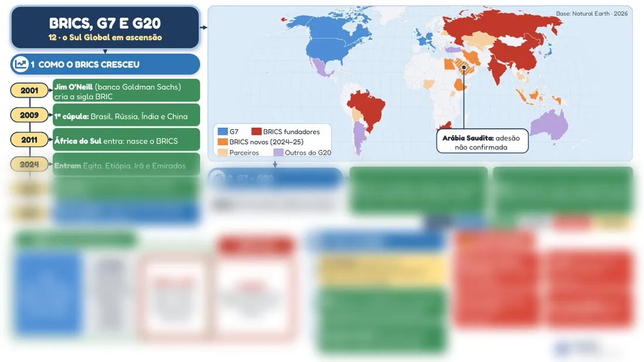Click the 'Entram Egito, Etiópia, Irã e Emirados' box
644x362 pixels.
(126, 165)
